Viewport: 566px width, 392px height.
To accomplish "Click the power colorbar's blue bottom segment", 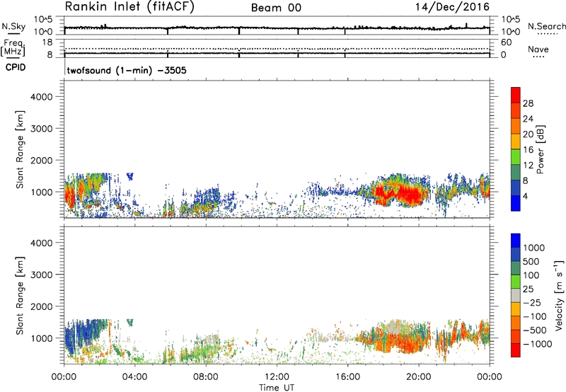I will (516, 203).
